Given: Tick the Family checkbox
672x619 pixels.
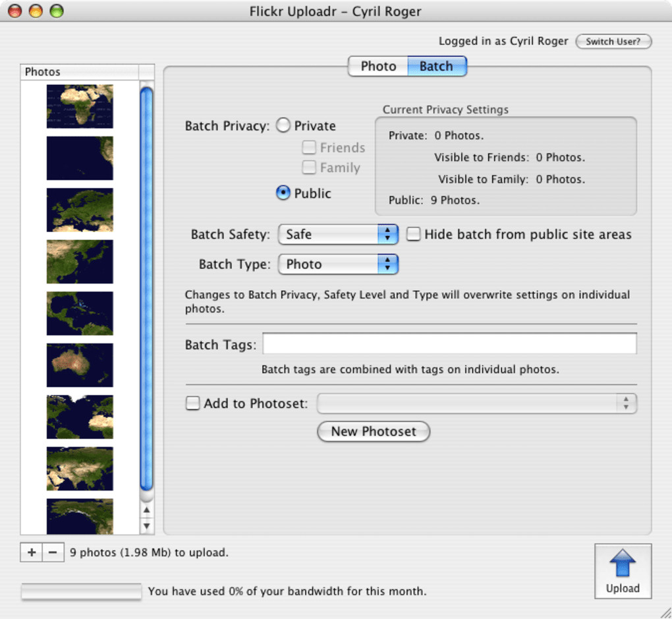Looking at the screenshot, I should point(309,167).
